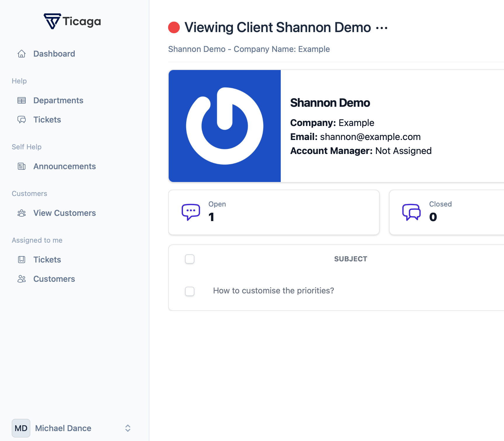Click the Ticaga logo in the sidebar
504x441 pixels.
pyautogui.click(x=72, y=21)
